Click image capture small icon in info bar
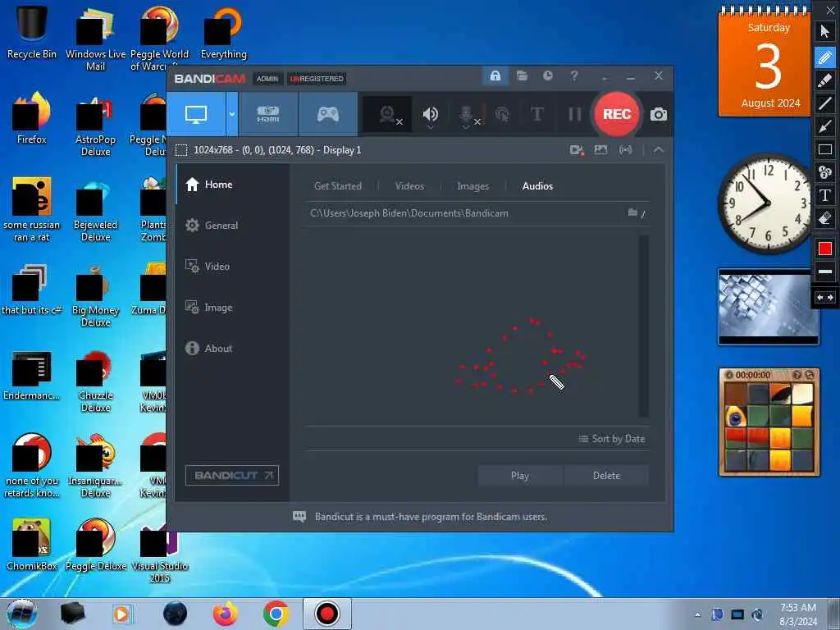This screenshot has height=630, width=840. coord(600,150)
